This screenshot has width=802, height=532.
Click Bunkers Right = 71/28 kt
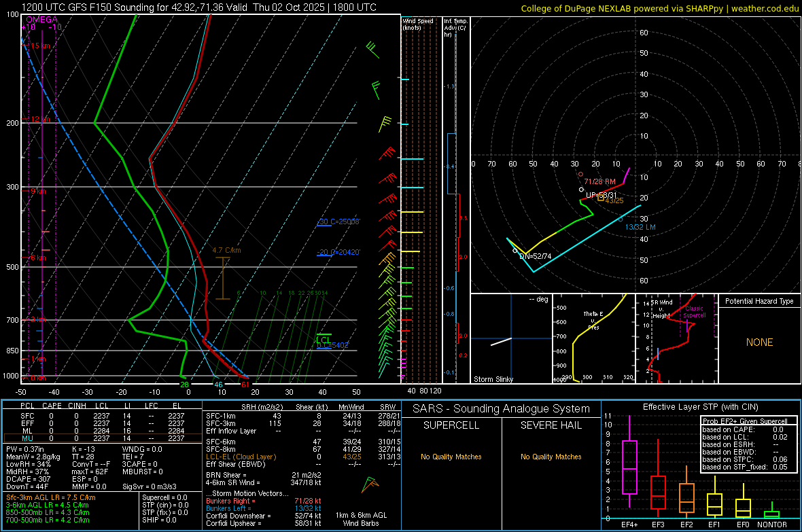[264, 501]
